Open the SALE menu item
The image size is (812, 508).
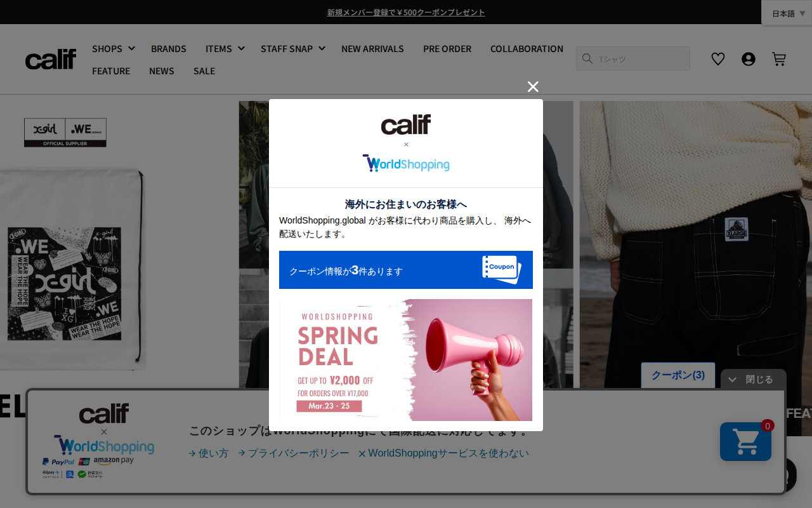pos(204,71)
